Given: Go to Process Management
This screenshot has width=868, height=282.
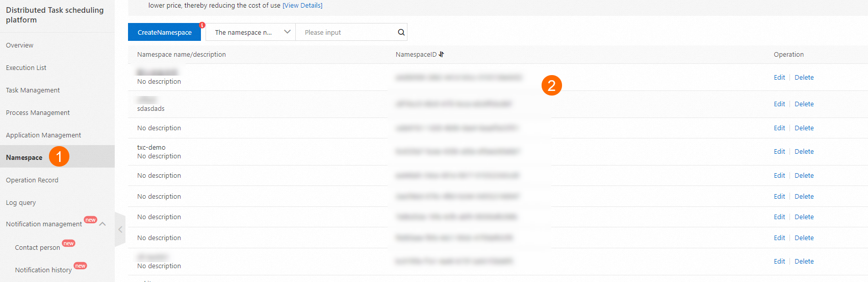Looking at the screenshot, I should point(38,112).
